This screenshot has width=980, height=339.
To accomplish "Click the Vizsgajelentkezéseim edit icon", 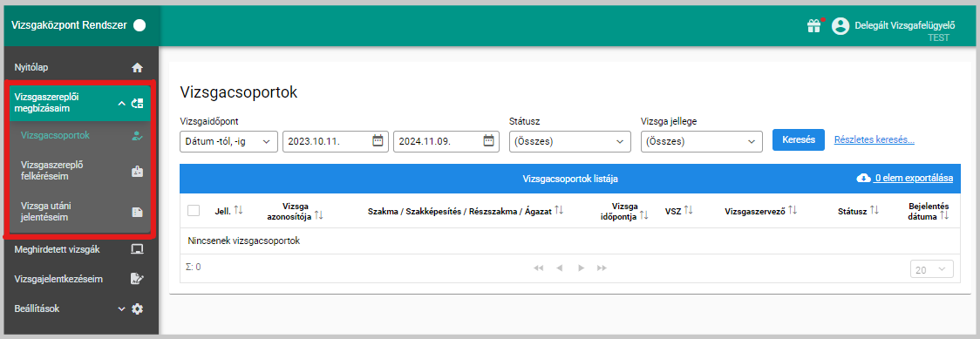I will click(x=137, y=279).
